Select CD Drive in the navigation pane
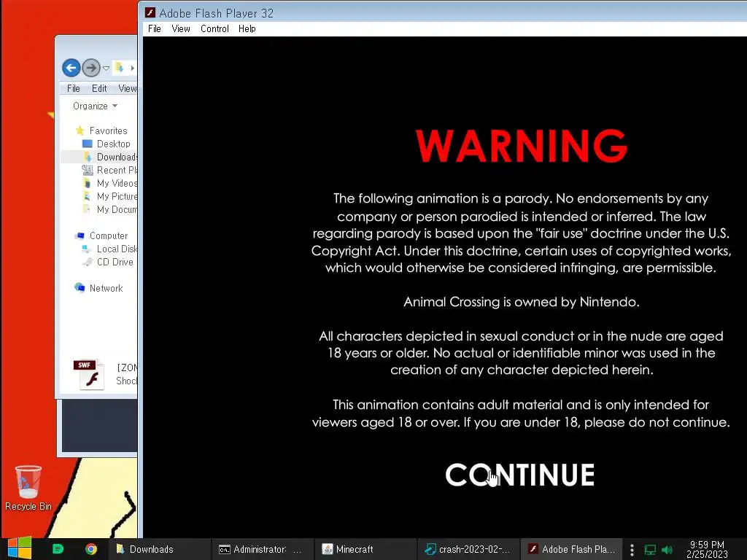747x560 pixels. (115, 262)
